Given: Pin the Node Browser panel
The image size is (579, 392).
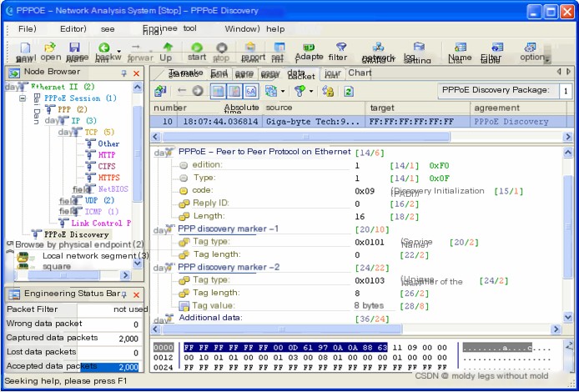Looking at the screenshot, I should 124,73.
